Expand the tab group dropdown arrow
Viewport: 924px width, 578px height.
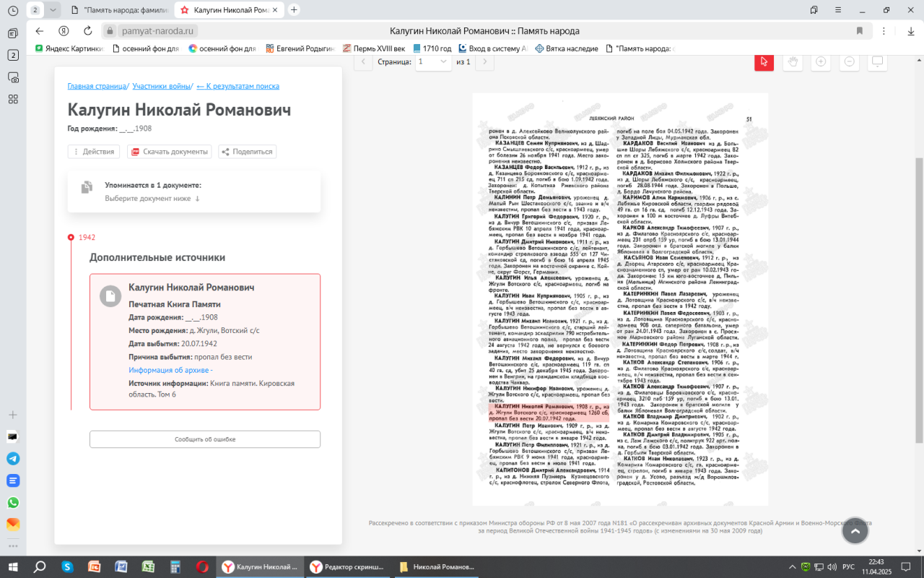[x=53, y=10]
